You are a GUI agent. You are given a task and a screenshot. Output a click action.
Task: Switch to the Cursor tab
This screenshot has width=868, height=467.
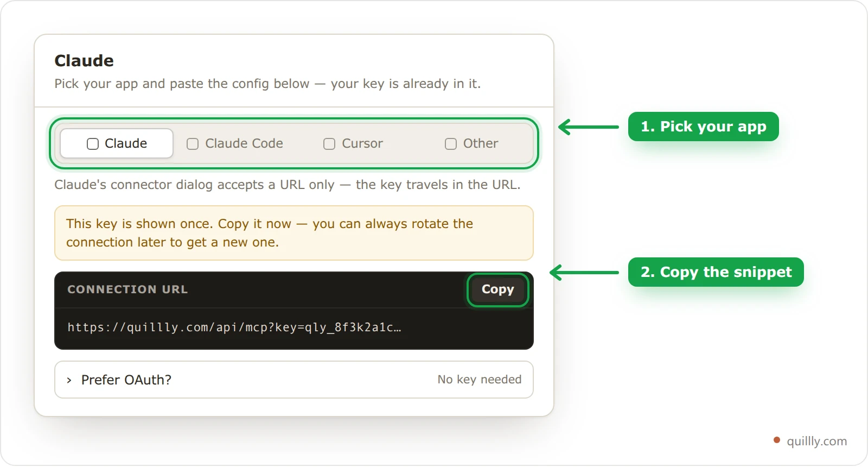[353, 143]
